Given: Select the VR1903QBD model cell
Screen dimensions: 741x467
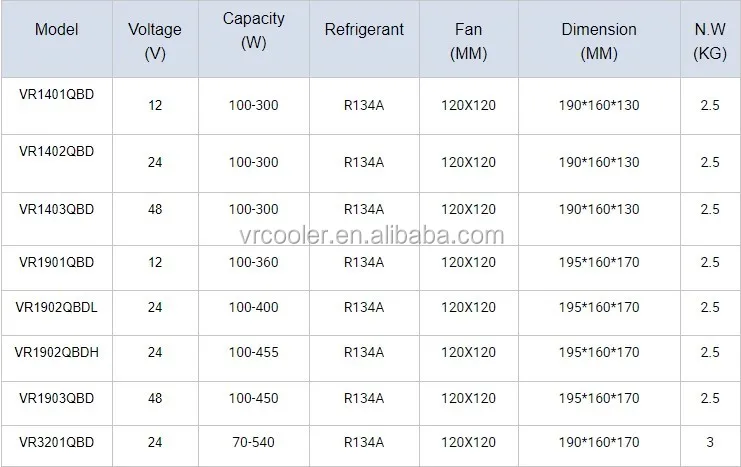Looking at the screenshot, I should 56,398.
